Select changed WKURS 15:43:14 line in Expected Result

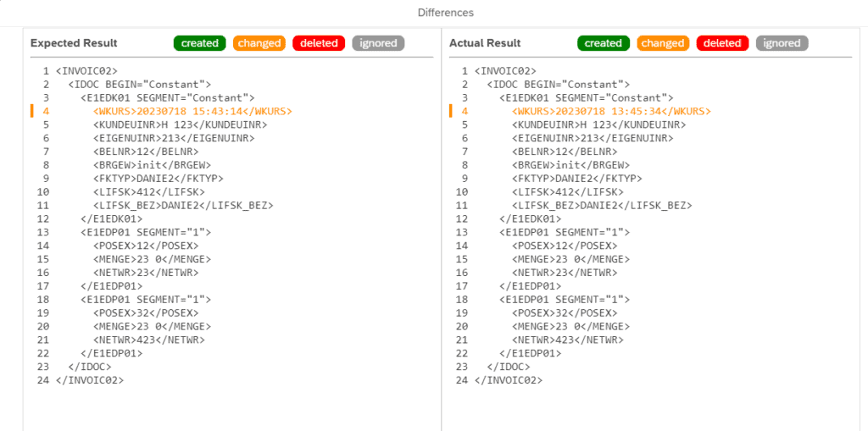[192, 111]
